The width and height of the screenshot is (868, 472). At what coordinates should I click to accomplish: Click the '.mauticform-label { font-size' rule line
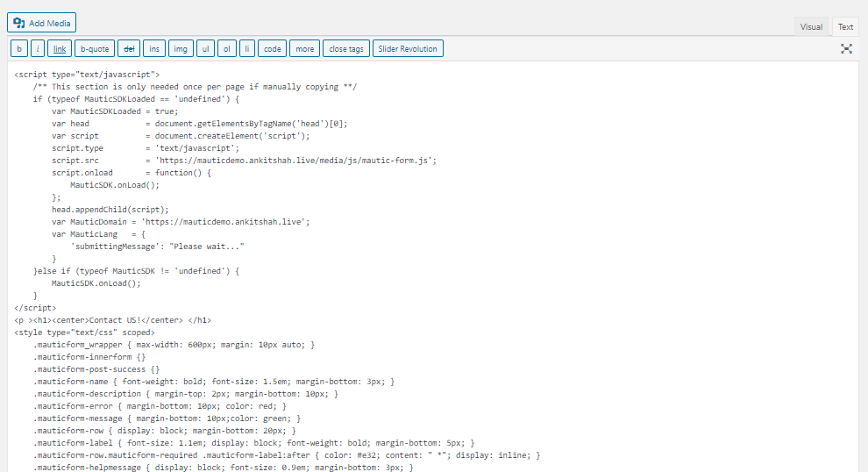pyautogui.click(x=253, y=443)
